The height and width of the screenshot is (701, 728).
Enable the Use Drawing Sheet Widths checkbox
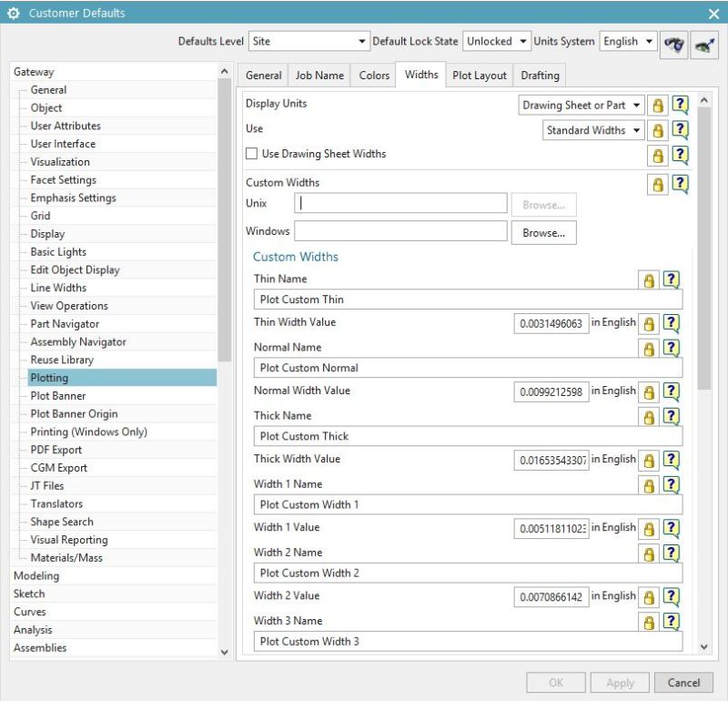click(x=251, y=154)
